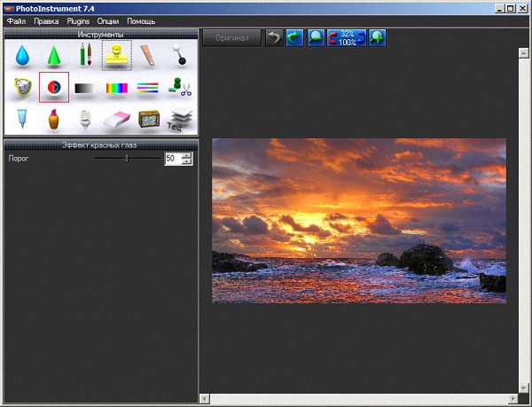The image size is (532, 407).
Task: Select the melting clock Liquify tool
Action: pos(23,87)
